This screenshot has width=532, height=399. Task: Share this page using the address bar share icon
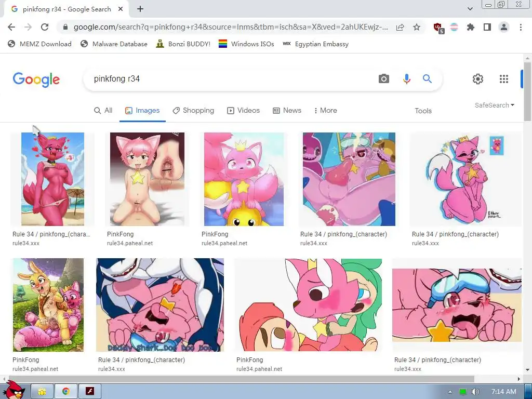tap(400, 27)
